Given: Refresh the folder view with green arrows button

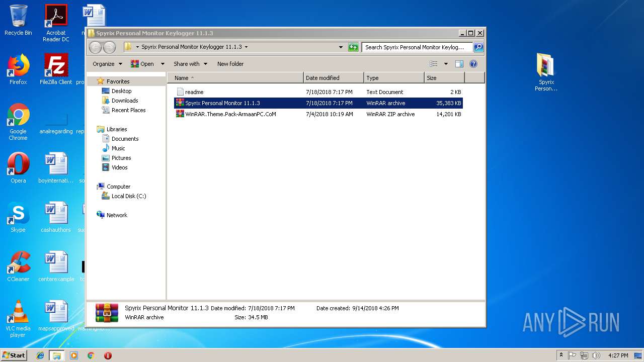Looking at the screenshot, I should coord(353,47).
